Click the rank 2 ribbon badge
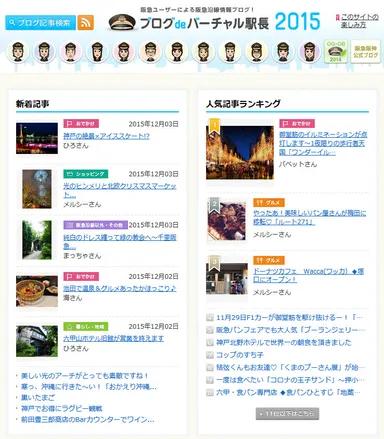The image size is (384, 439). click(214, 205)
